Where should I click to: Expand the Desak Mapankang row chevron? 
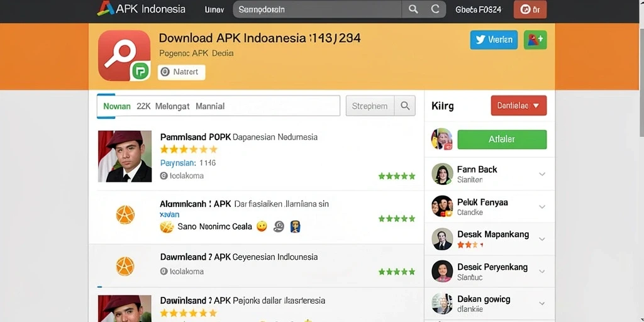tap(542, 239)
